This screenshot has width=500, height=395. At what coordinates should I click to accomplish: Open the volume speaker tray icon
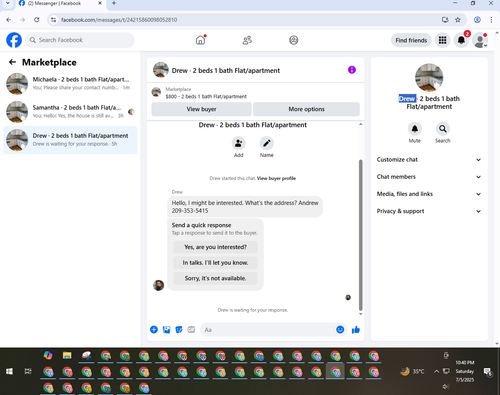[446, 387]
